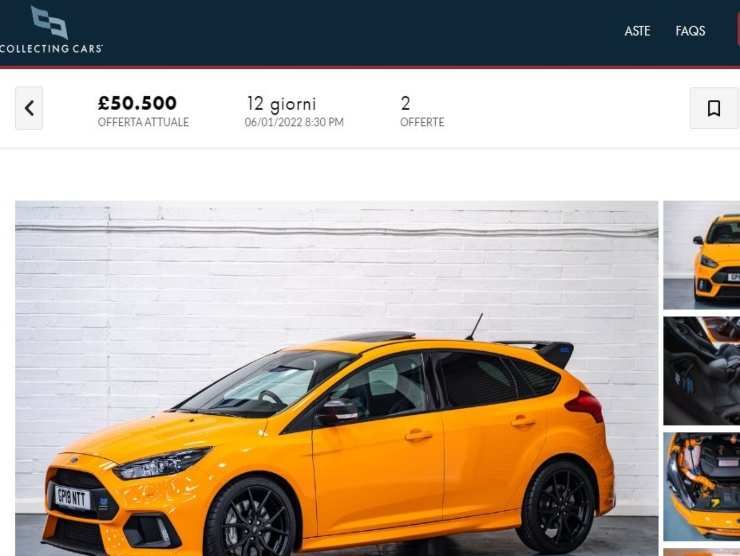The width and height of the screenshot is (740, 556).
Task: Click the OFFERTA ATTUALE label
Action: click(x=143, y=122)
